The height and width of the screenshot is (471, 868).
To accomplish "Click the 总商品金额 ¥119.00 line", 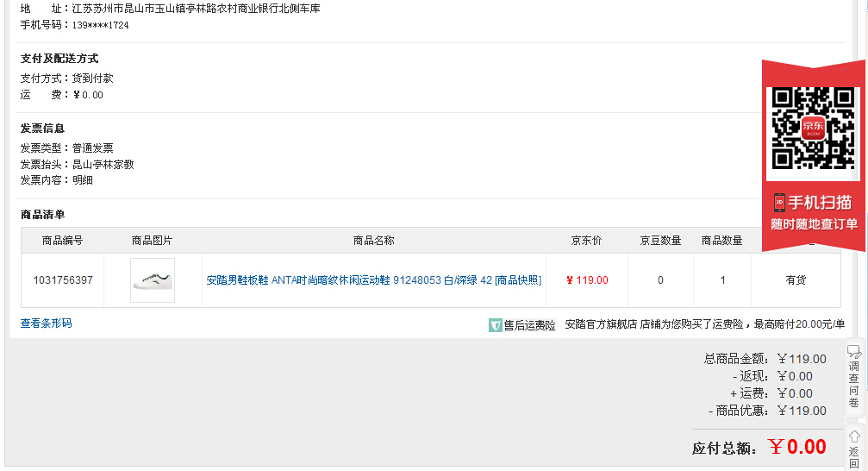I will point(765,359).
